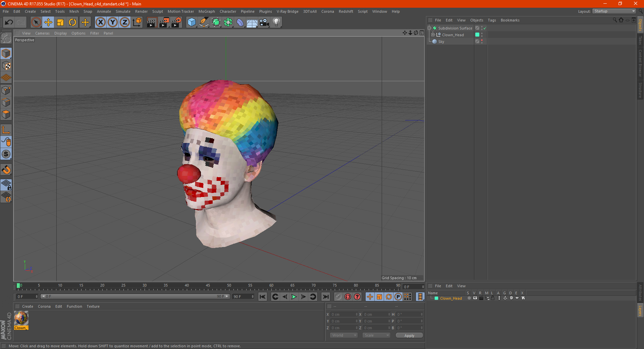This screenshot has width=644, height=349.
Task: Switch to Texture mode
Action: [x=6, y=66]
